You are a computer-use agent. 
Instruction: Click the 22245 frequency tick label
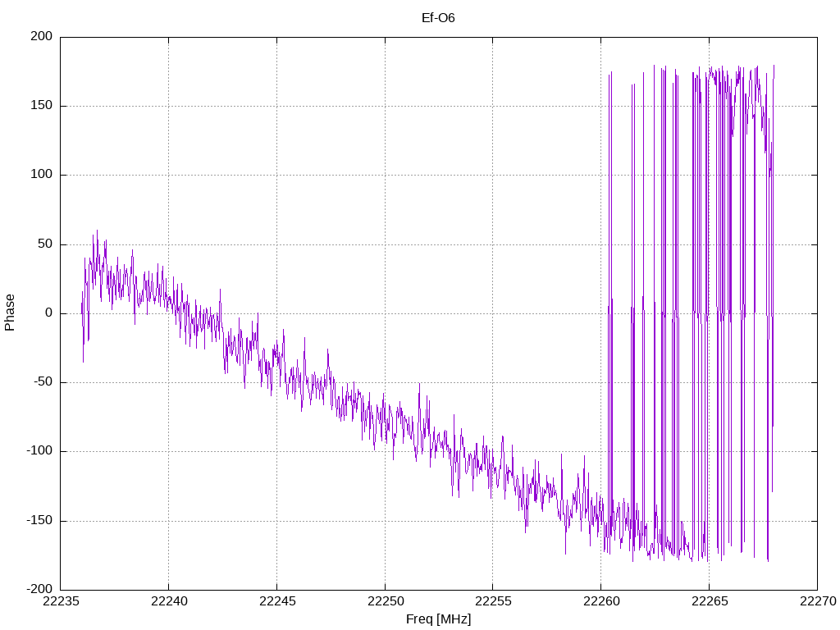(x=277, y=601)
